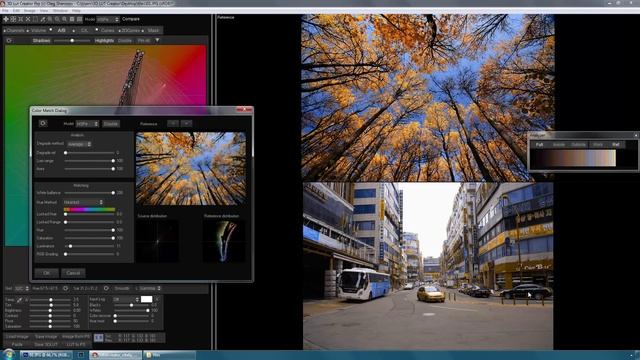Click Shadows/Highlights slider handle
This screenshot has height=360, width=640.
(x=72, y=40)
